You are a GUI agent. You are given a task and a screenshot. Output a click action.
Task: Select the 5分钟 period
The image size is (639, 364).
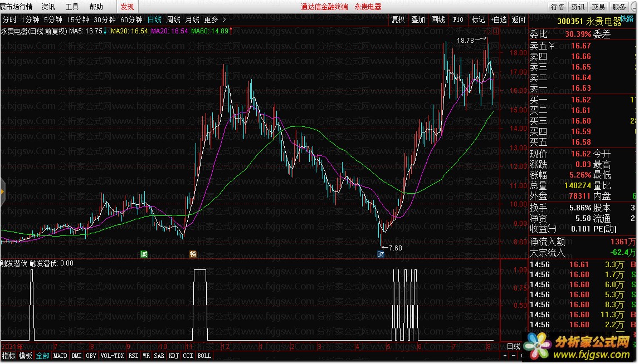(x=53, y=19)
